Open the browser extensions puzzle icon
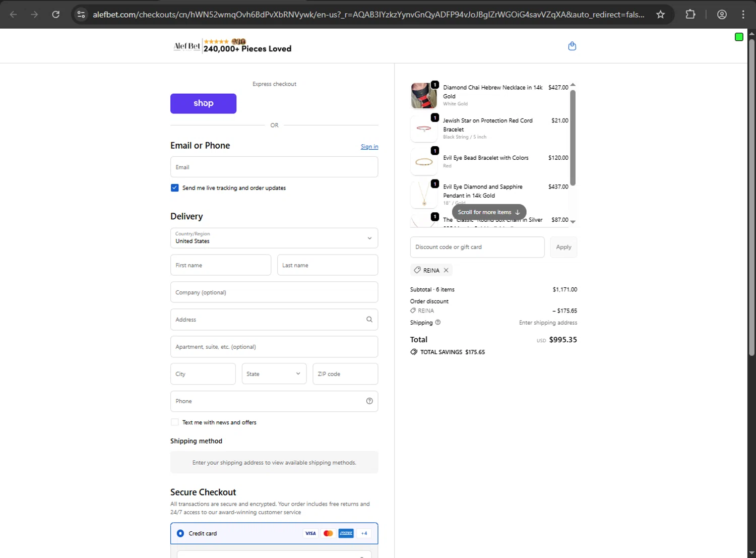Viewport: 756px width, 558px height. tap(690, 14)
